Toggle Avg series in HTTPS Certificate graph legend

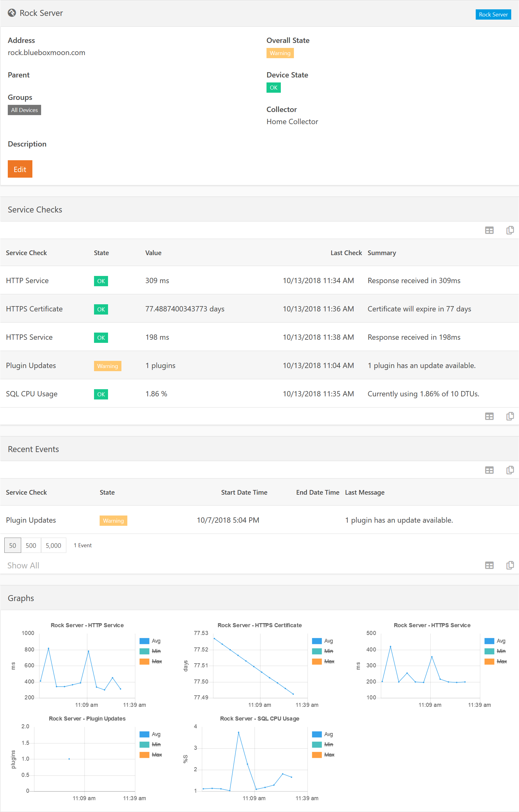[x=322, y=641]
